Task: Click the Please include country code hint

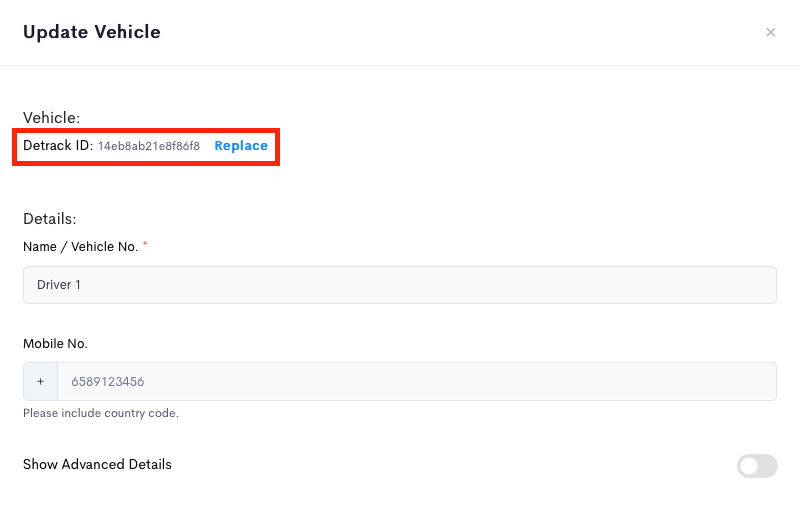Action: (101, 413)
